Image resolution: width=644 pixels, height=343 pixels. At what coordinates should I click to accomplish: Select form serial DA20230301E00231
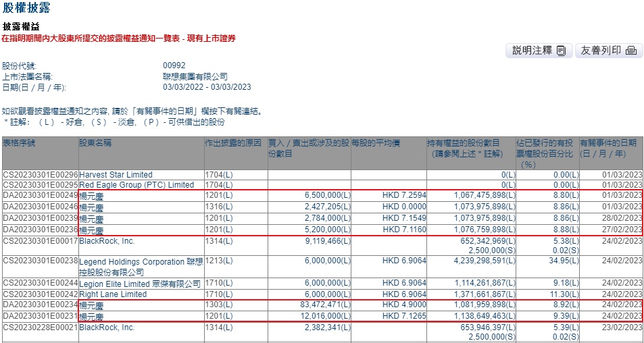(41, 315)
